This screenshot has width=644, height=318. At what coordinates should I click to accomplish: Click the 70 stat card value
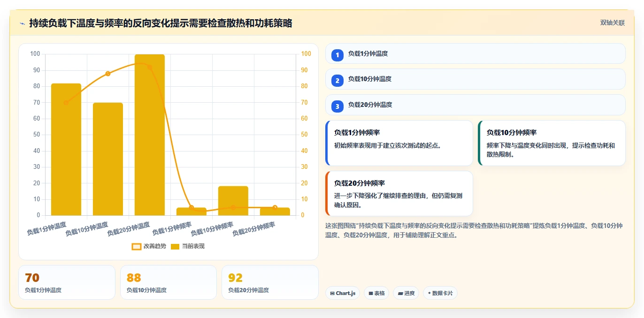pyautogui.click(x=32, y=278)
